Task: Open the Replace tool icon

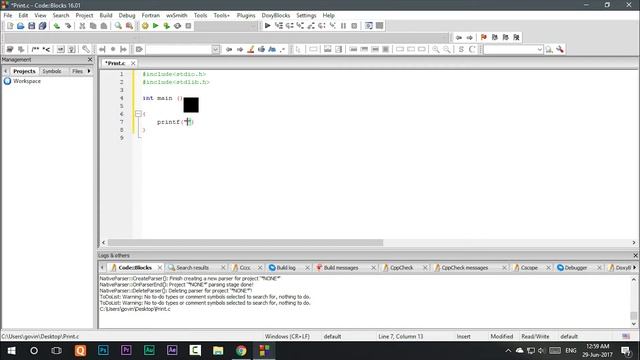Action: tap(129, 26)
